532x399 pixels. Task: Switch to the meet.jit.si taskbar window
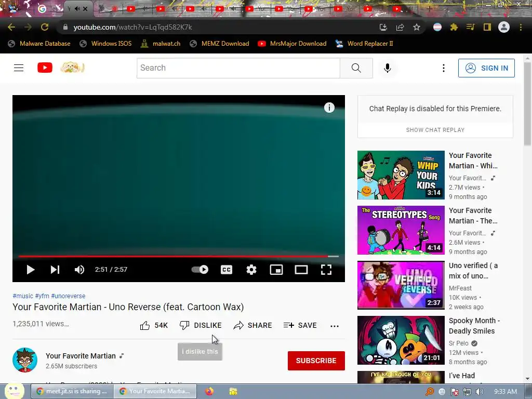point(72,391)
